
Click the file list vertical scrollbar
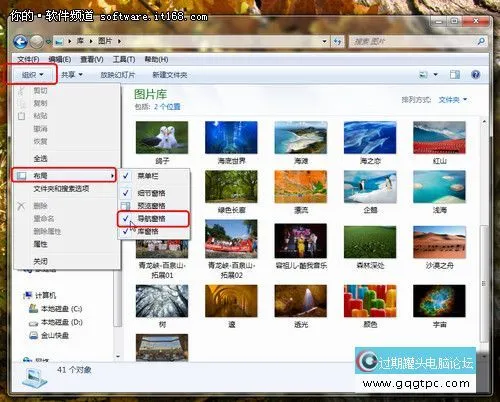(x=484, y=283)
